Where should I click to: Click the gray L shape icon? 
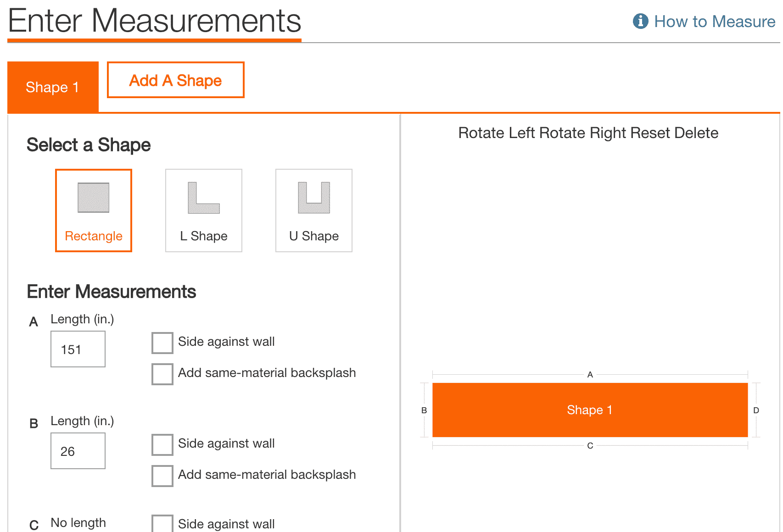pyautogui.click(x=204, y=198)
